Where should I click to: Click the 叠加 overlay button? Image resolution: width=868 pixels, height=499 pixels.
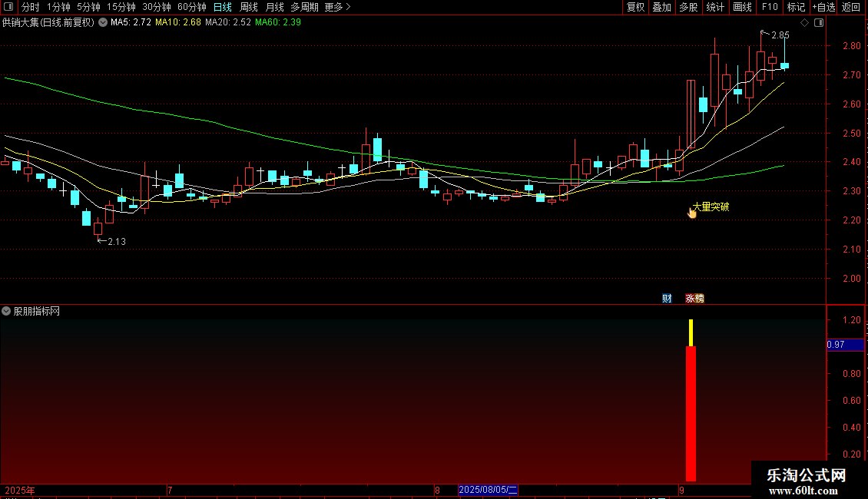pos(661,7)
